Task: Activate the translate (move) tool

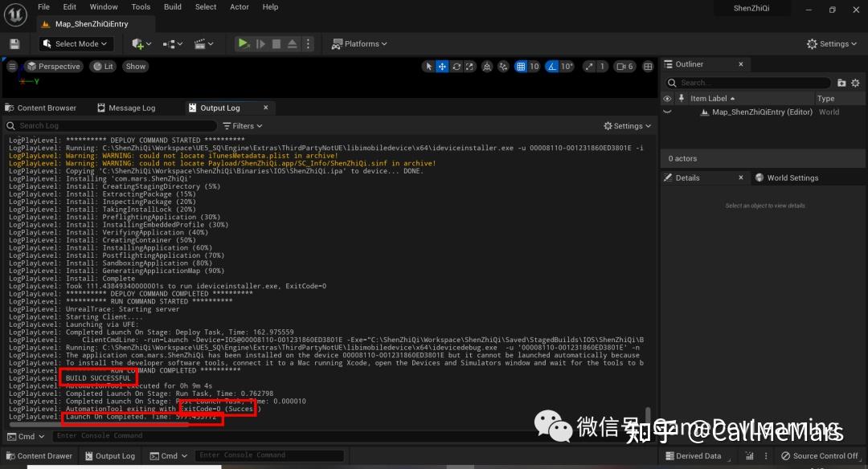Action: (442, 67)
